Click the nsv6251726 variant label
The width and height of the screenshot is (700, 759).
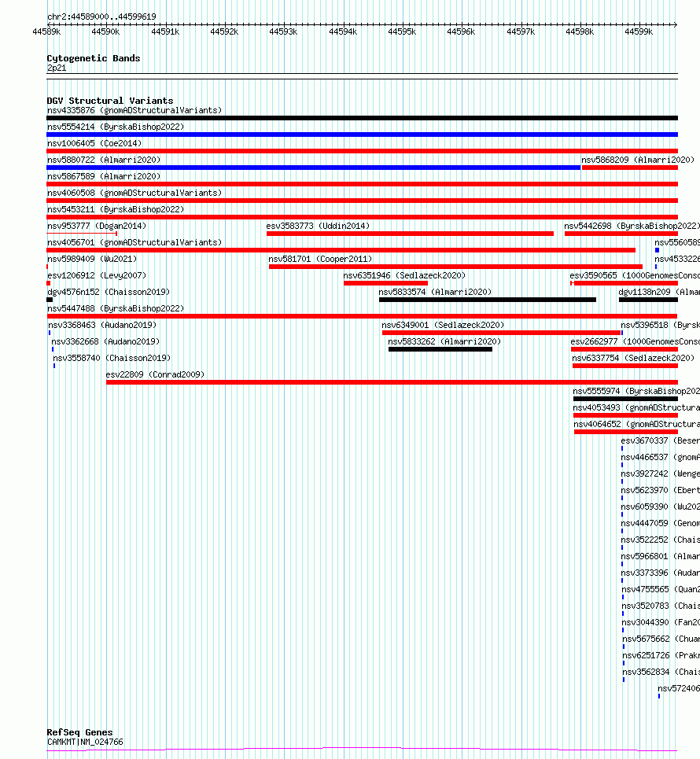click(661, 655)
